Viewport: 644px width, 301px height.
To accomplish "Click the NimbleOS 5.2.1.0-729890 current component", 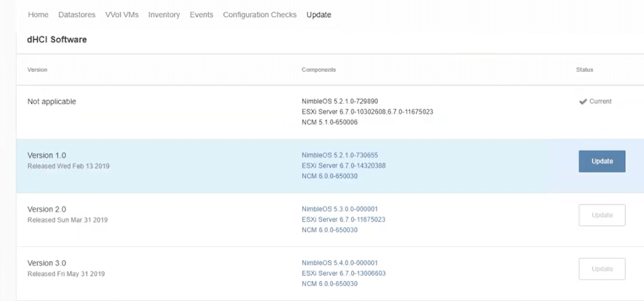I will [340, 101].
